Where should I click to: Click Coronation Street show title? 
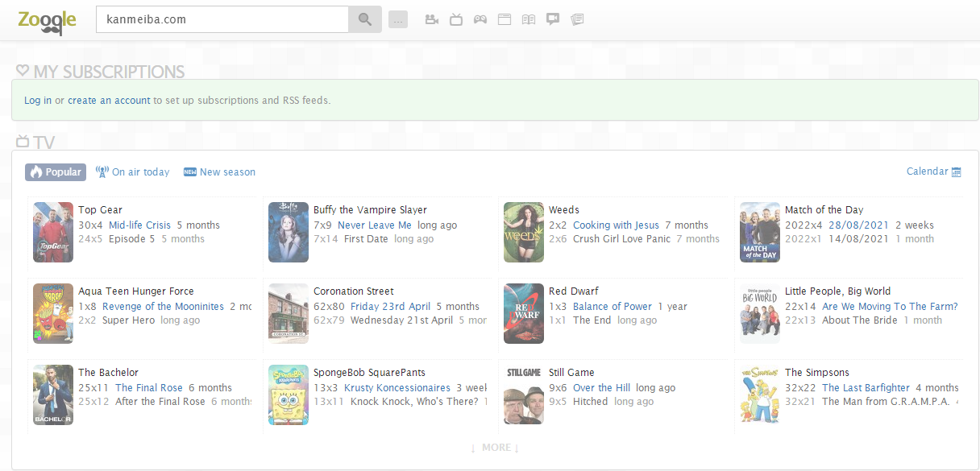354,291
